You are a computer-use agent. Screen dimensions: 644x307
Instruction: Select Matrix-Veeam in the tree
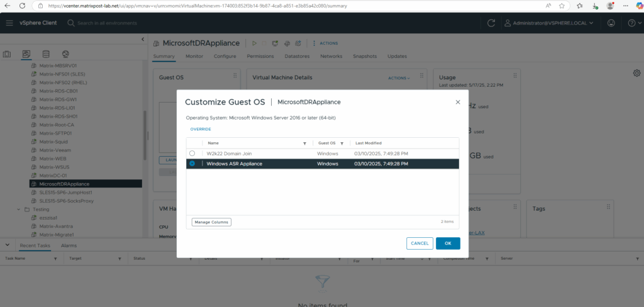click(x=55, y=150)
